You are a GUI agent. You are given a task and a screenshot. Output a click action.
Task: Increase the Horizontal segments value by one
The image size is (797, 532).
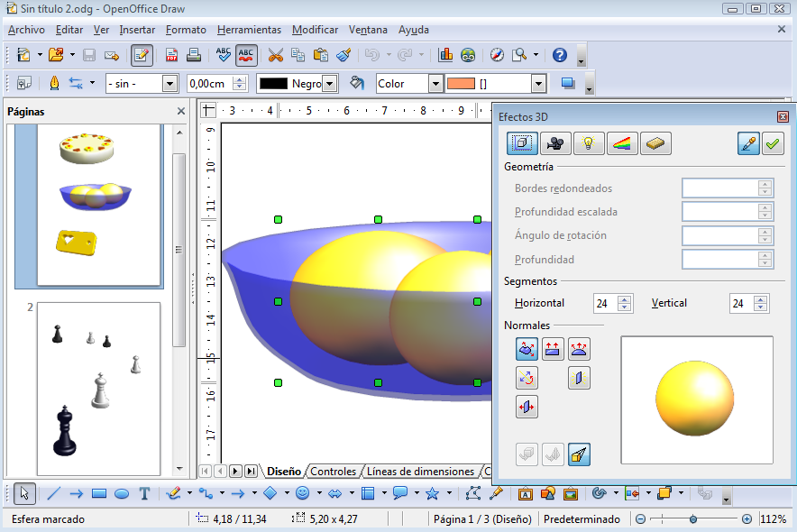click(625, 299)
